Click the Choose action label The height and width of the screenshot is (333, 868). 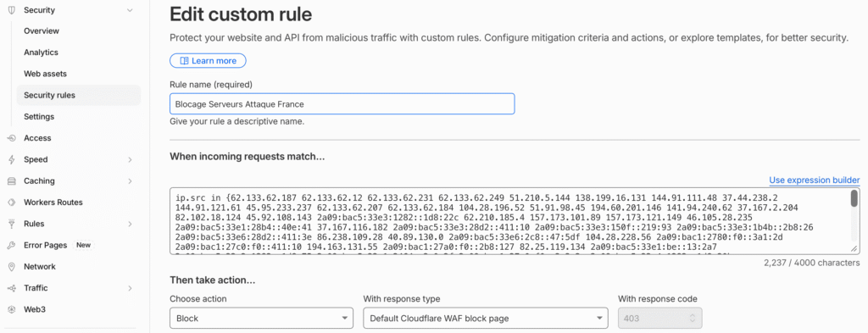198,299
